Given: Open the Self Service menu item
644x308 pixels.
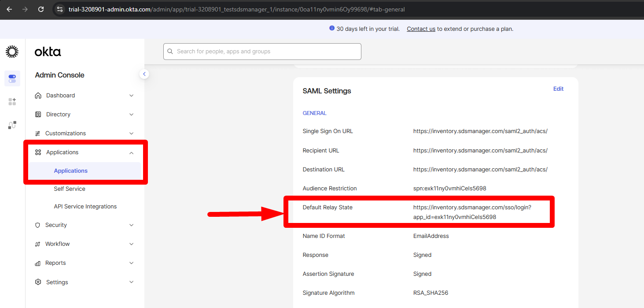Looking at the screenshot, I should 70,189.
